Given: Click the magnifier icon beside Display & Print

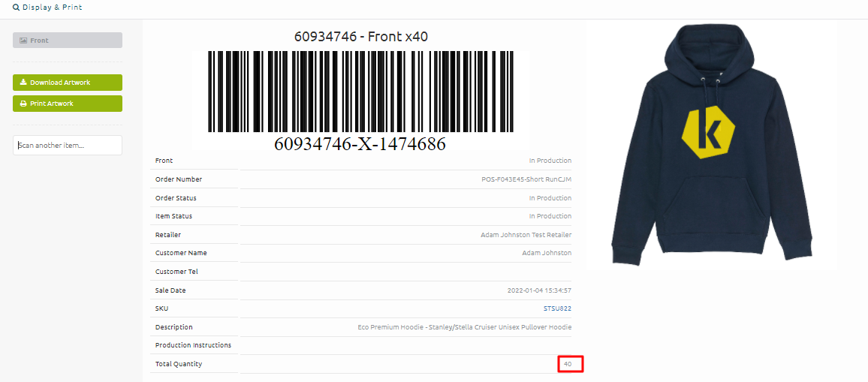Looking at the screenshot, I should [x=16, y=8].
